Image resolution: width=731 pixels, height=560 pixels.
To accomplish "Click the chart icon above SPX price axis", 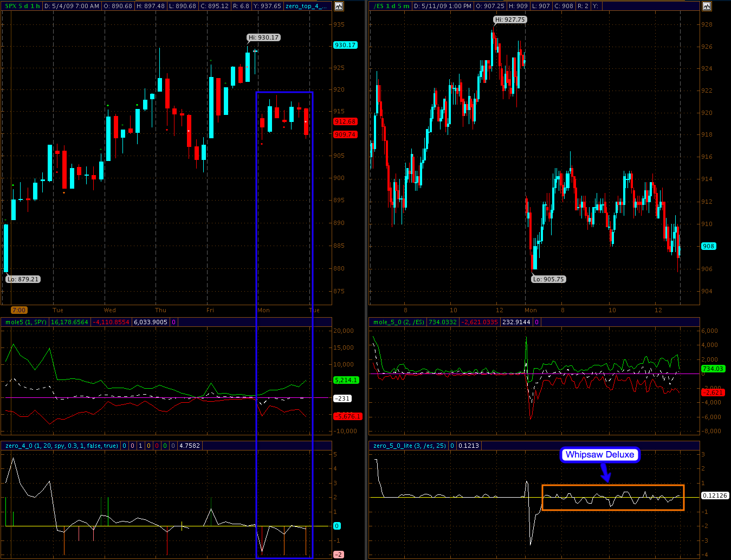I will (x=339, y=6).
